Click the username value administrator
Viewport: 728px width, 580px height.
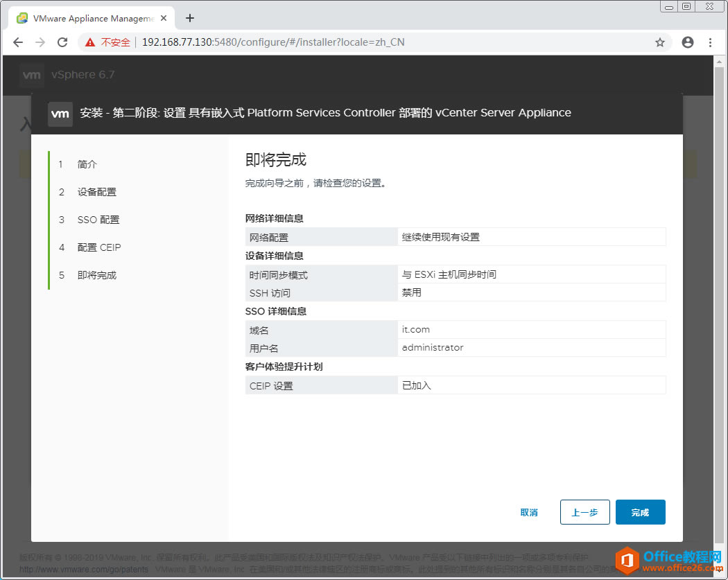pyautogui.click(x=432, y=348)
